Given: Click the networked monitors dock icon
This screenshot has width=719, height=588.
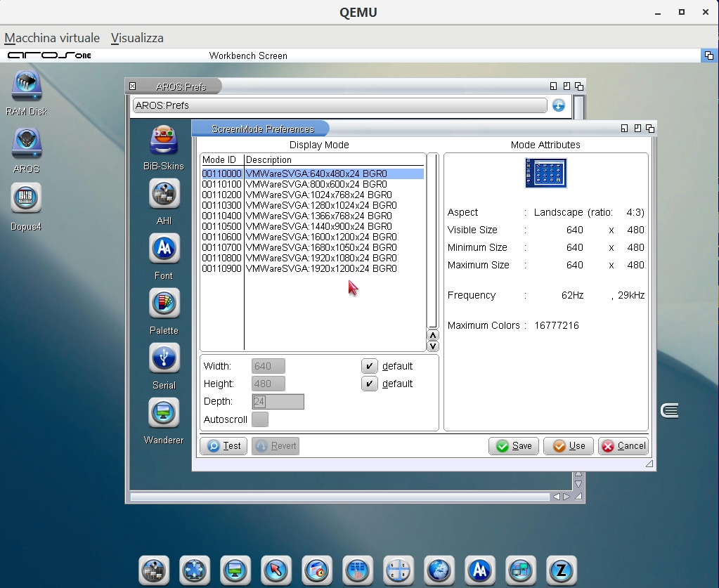Looking at the screenshot, I should pyautogui.click(x=521, y=570).
